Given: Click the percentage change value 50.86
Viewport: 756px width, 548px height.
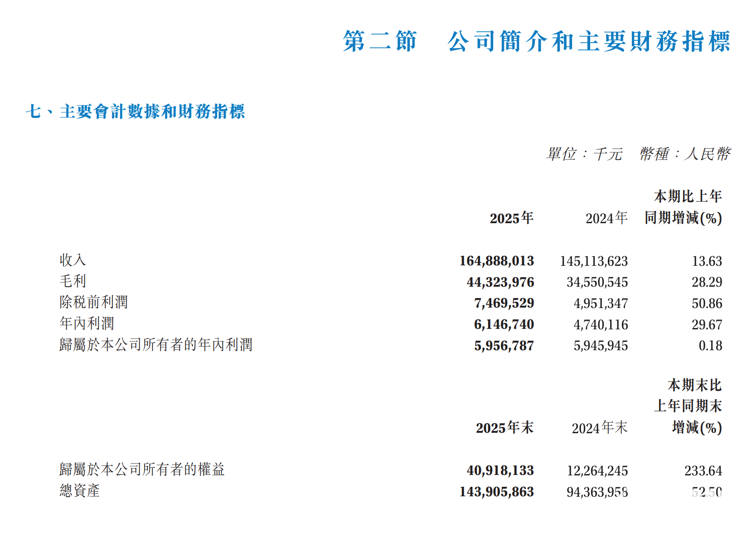Looking at the screenshot, I should coord(707,303).
